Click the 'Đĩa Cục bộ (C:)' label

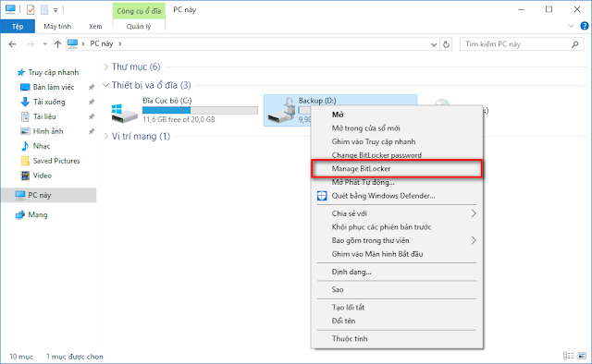click(166, 101)
